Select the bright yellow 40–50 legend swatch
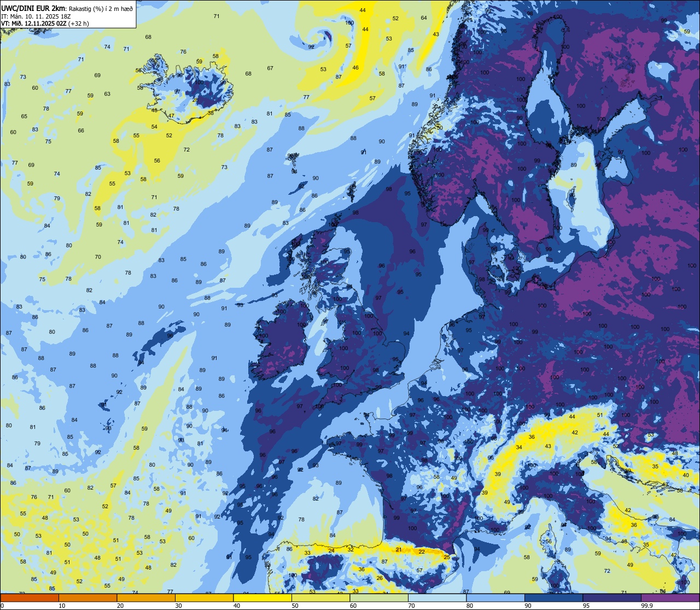This screenshot has height=610, width=700. (x=262, y=597)
